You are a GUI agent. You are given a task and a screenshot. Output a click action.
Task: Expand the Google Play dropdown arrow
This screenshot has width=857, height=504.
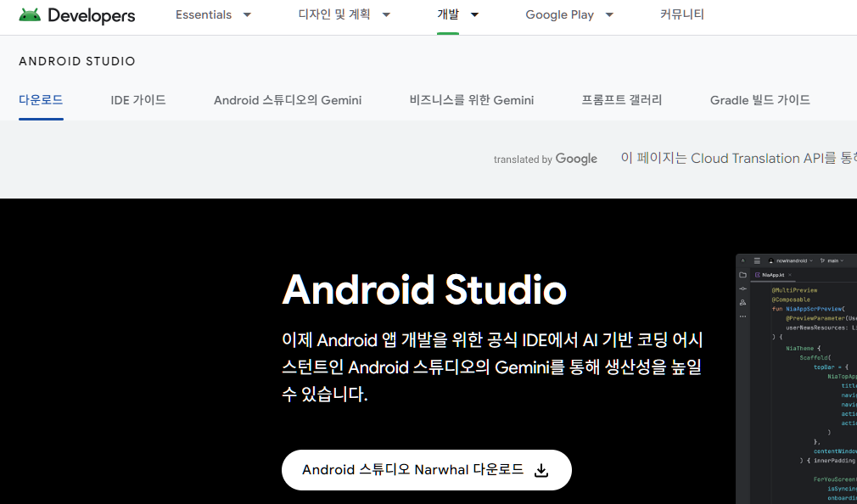click(609, 14)
